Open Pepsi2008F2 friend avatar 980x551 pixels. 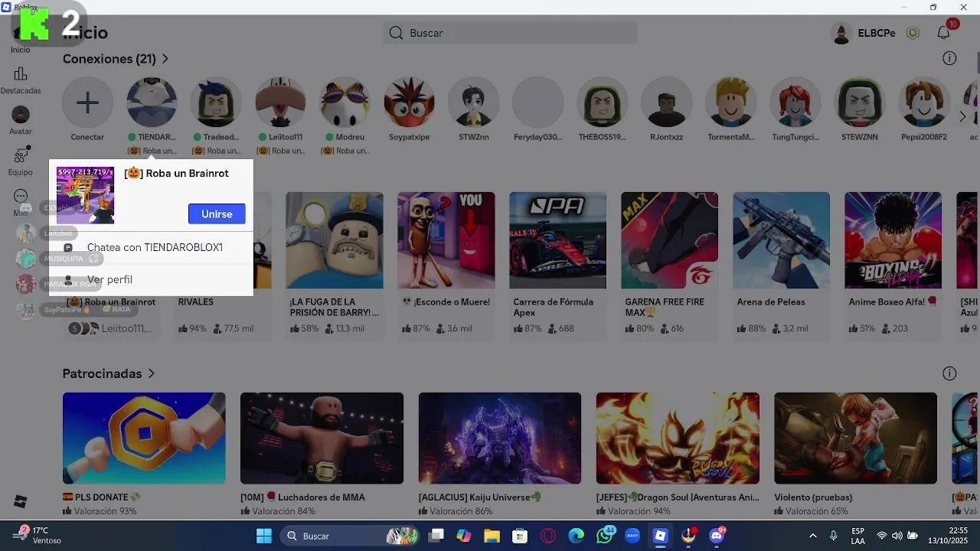tap(924, 103)
